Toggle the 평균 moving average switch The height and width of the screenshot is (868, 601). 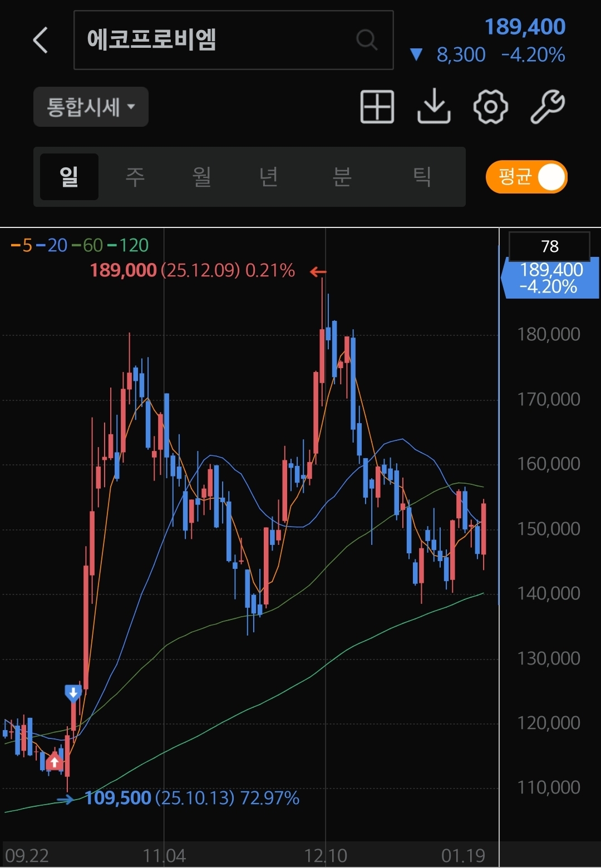(526, 177)
